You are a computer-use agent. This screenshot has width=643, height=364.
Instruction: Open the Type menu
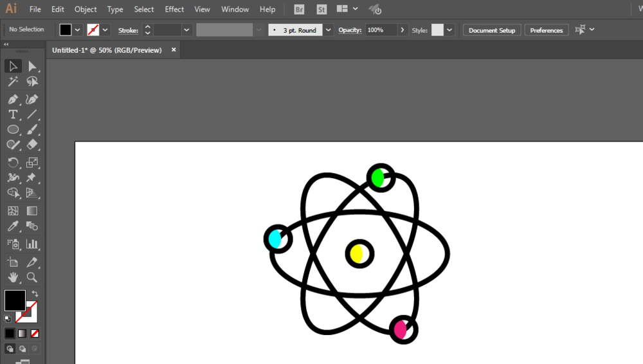(115, 10)
